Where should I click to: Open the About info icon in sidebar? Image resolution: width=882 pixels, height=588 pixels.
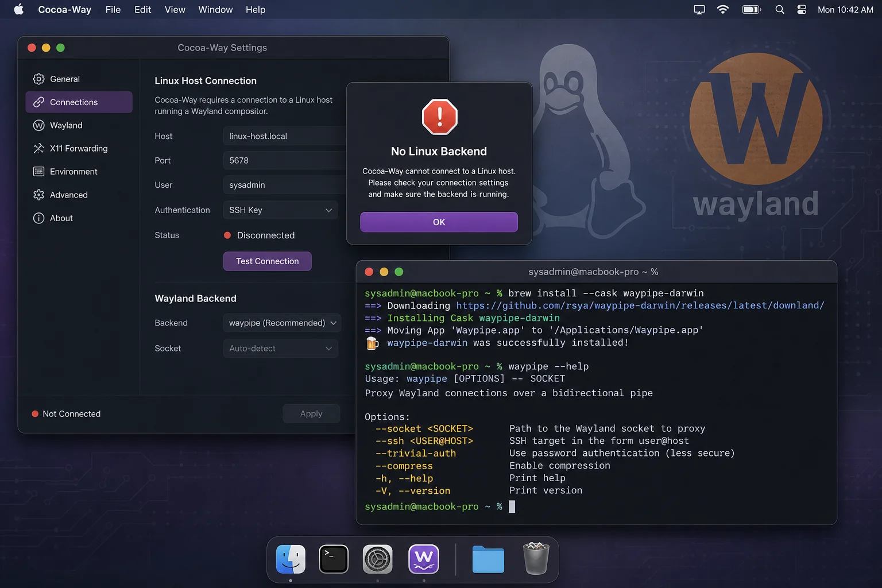pos(38,218)
